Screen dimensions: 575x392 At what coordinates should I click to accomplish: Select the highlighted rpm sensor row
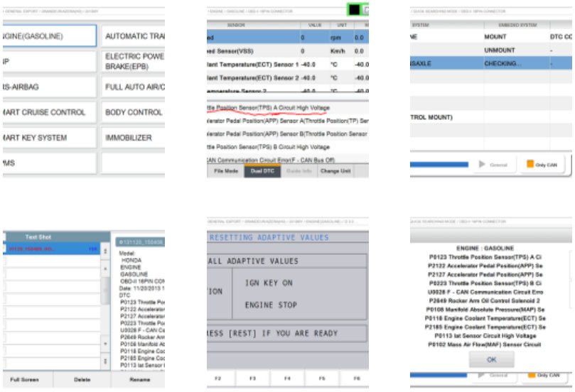point(288,38)
